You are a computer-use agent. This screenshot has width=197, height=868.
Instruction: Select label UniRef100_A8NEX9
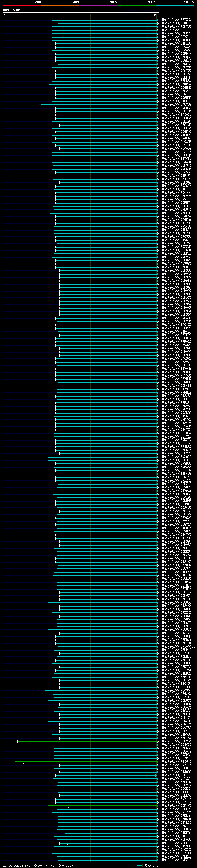point(176,64)
